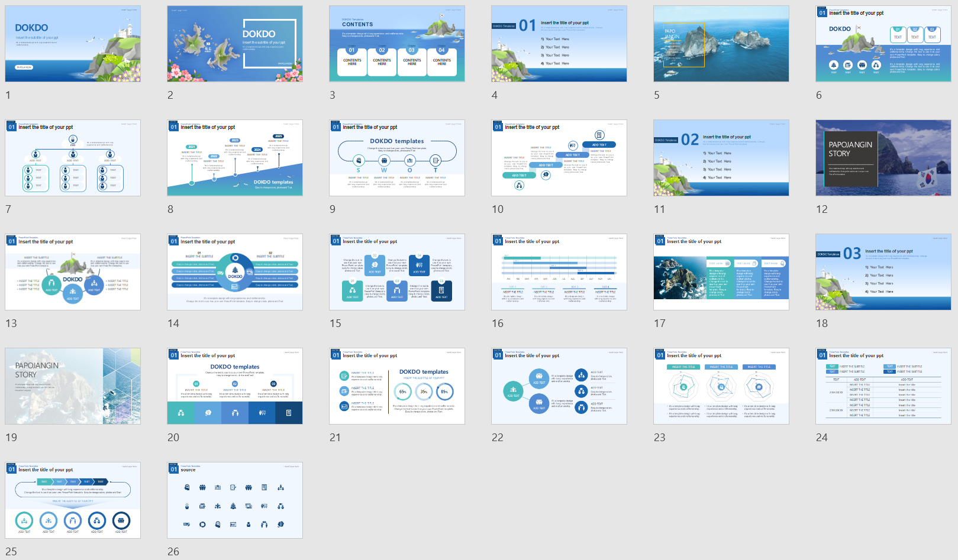Select slide 11, the section 02 divider
Viewport: 958px width, 560px height.
point(721,158)
